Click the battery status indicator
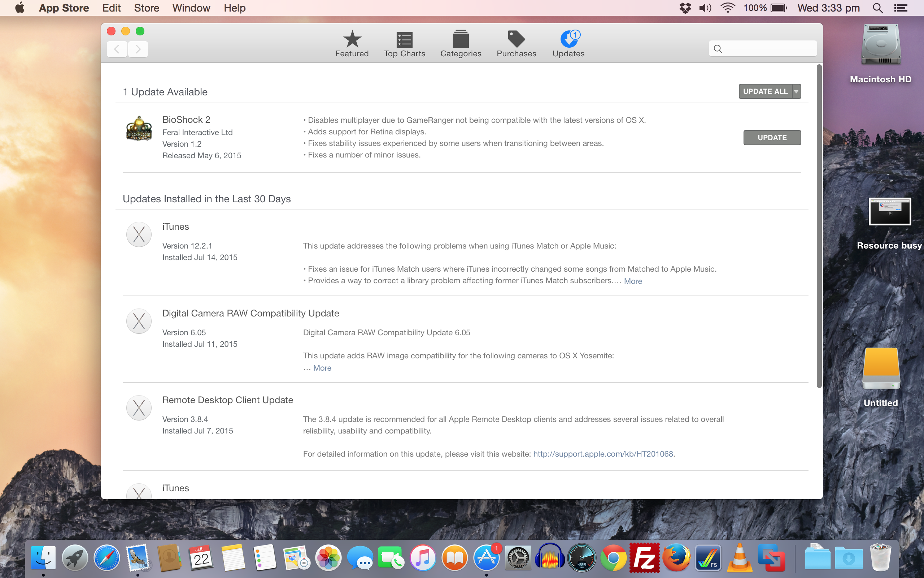The image size is (924, 578). click(x=765, y=8)
